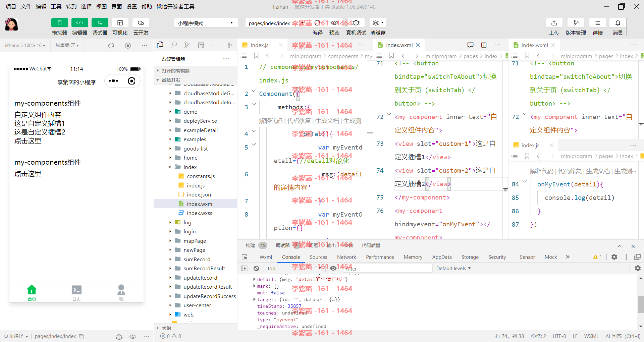Open the Visualization tool
The width and height of the screenshot is (644, 342).
pyautogui.click(x=120, y=23)
